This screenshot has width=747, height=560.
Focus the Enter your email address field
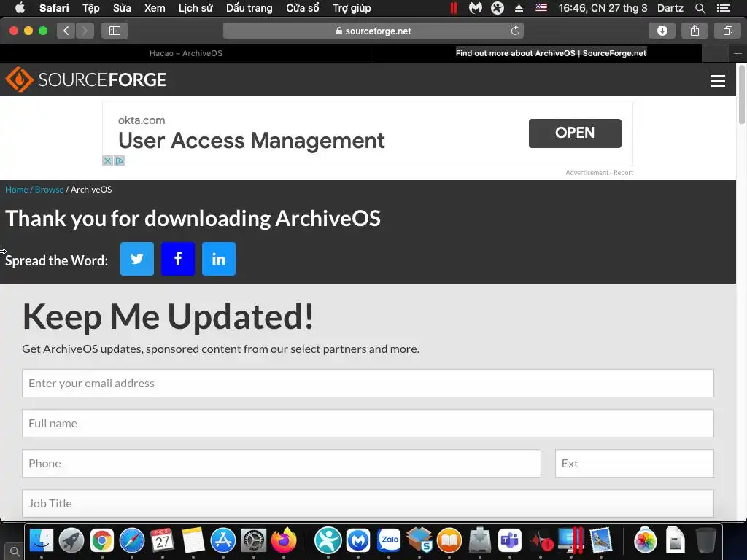(x=368, y=383)
